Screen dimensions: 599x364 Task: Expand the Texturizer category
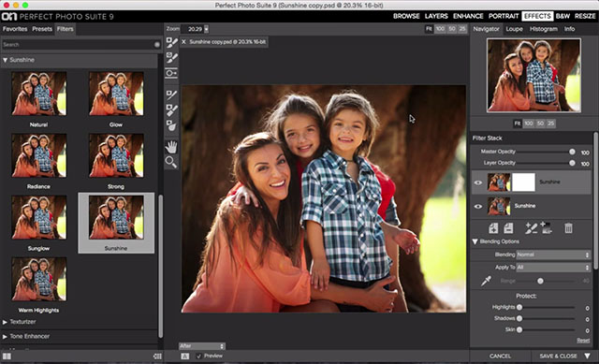point(5,322)
